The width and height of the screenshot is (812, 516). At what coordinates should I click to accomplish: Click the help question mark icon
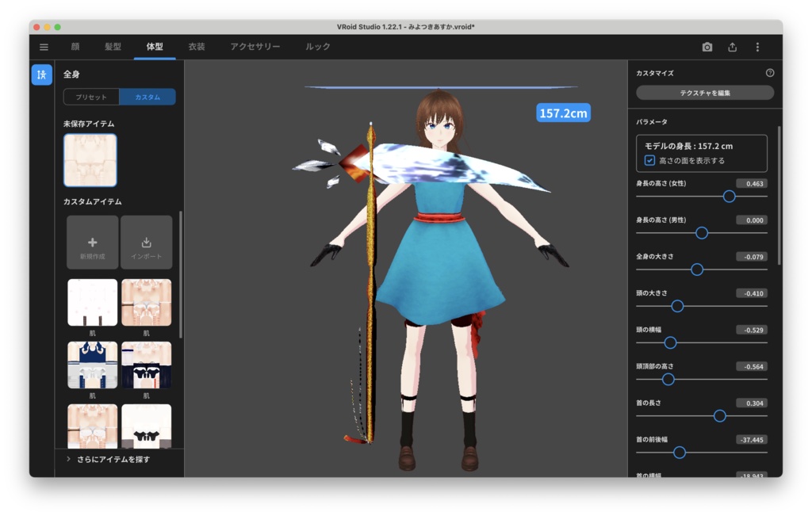770,73
